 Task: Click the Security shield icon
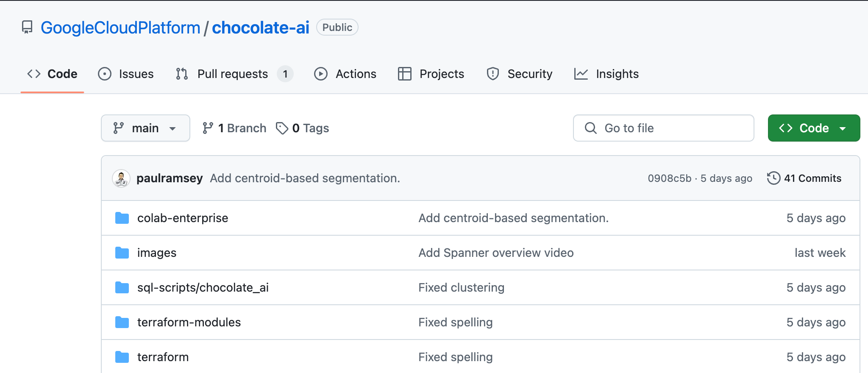(493, 74)
